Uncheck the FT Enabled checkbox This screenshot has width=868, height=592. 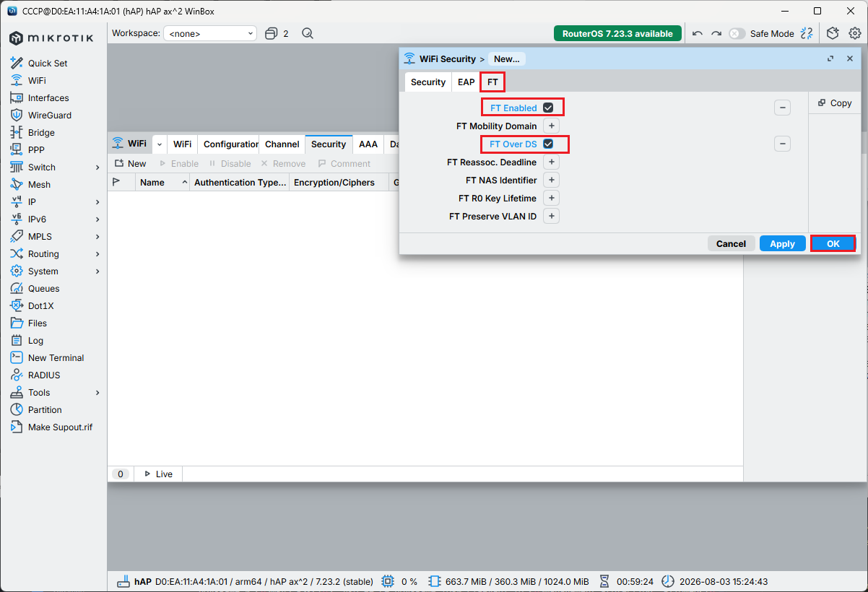[x=548, y=108]
